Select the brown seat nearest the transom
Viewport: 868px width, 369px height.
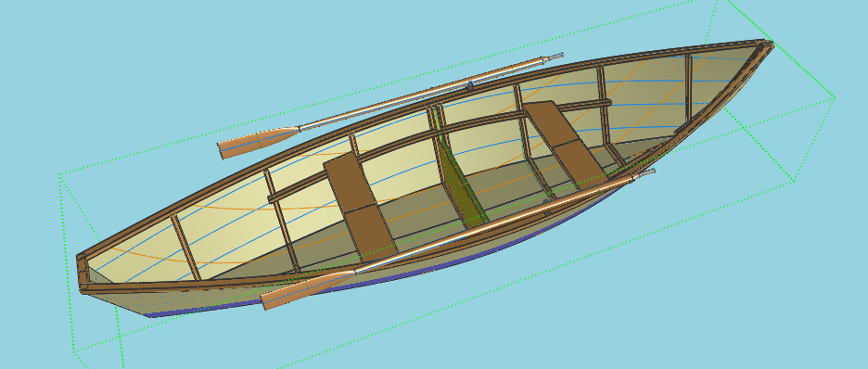pos(361,210)
